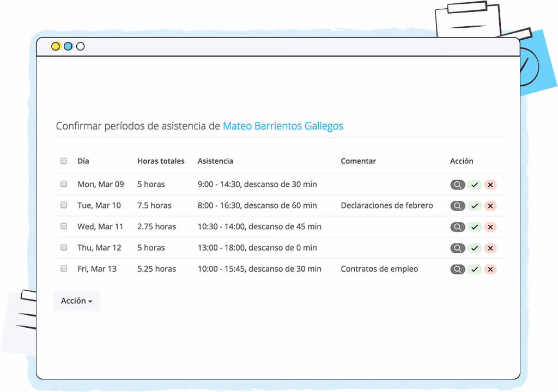The image size is (558, 392).
Task: View details of Tue, Mar 10 entry
Action: (457, 206)
